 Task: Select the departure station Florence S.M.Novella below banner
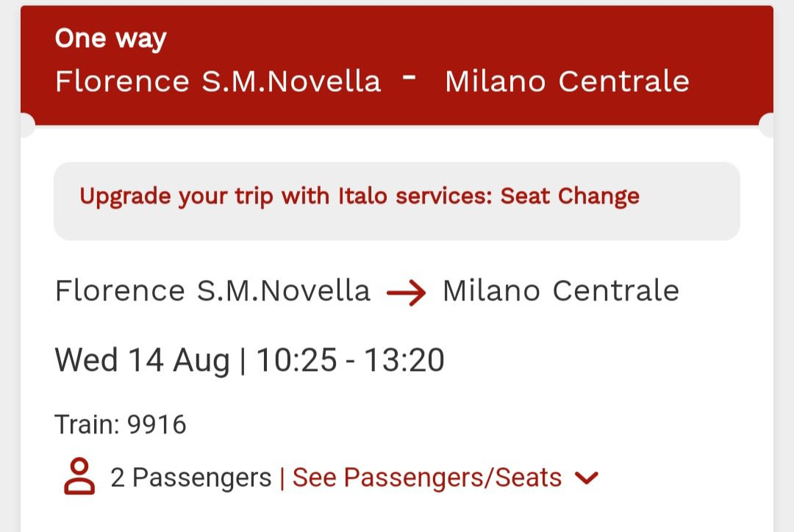pyautogui.click(x=212, y=291)
